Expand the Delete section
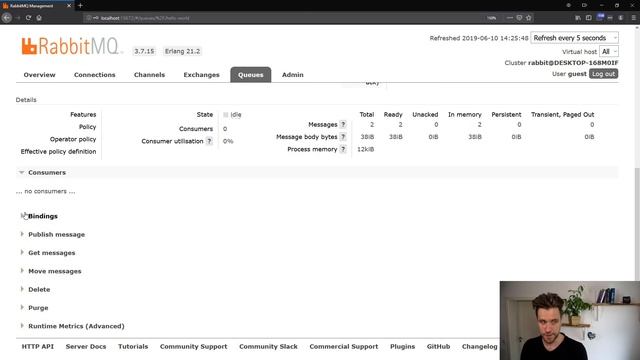The image size is (640, 360). tap(35, 290)
